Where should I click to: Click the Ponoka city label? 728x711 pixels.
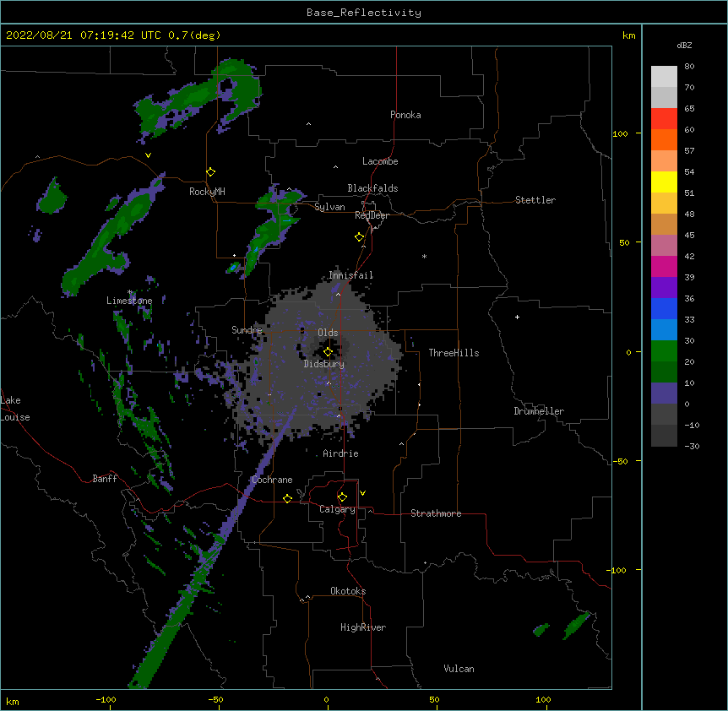coord(405,115)
